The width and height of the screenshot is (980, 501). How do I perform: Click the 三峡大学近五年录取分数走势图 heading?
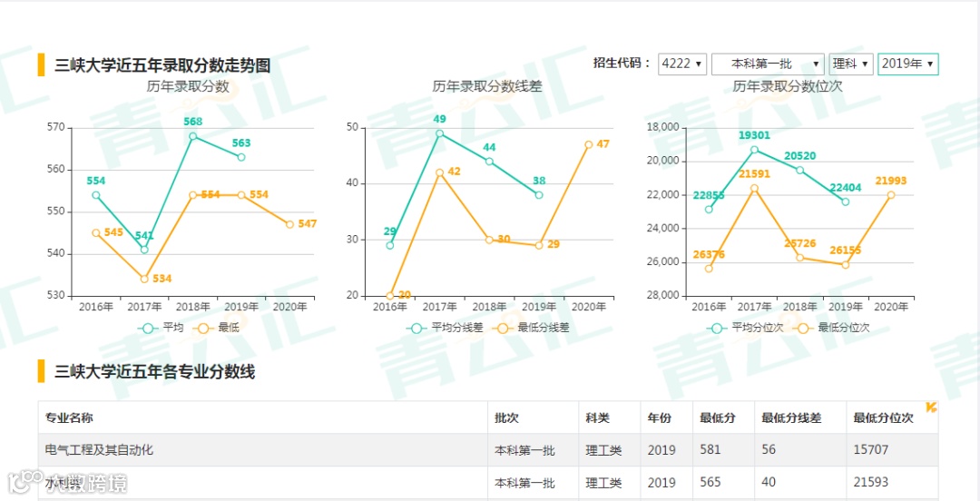pos(162,65)
